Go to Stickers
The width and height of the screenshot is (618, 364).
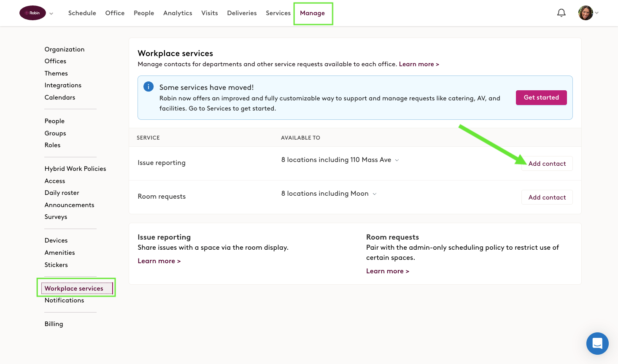(56, 265)
